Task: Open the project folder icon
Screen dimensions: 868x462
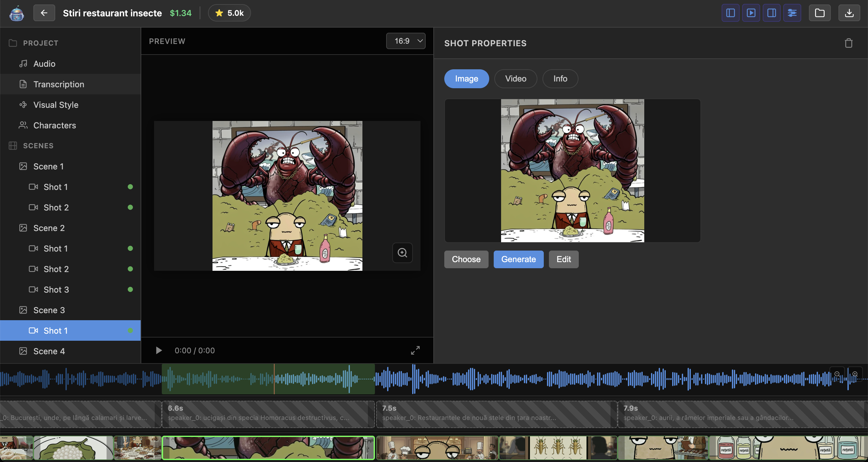Action: [820, 13]
